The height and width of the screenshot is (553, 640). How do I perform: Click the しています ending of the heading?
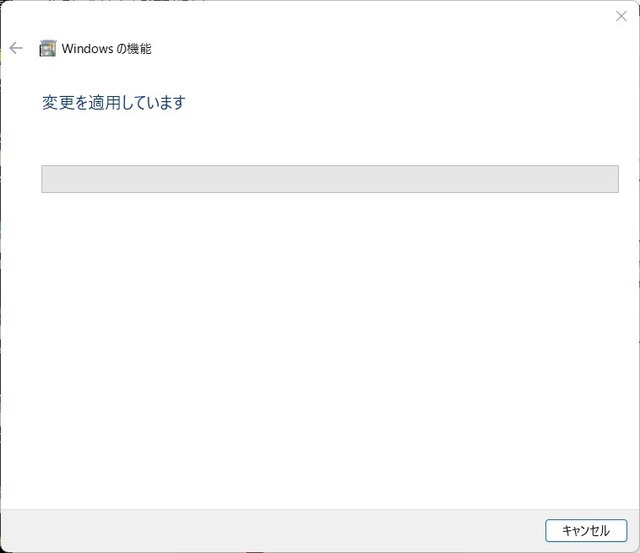[154, 102]
